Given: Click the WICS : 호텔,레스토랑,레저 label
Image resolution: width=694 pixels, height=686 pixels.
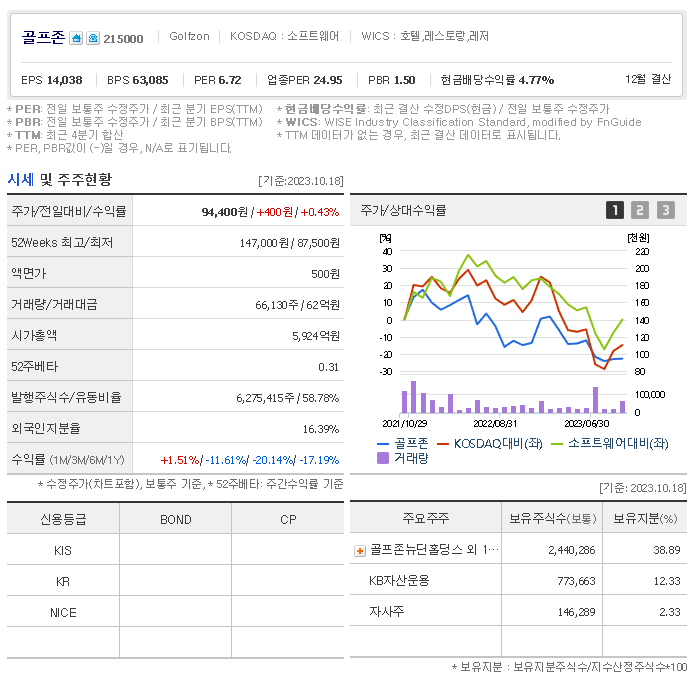Looking at the screenshot, I should tap(425, 36).
